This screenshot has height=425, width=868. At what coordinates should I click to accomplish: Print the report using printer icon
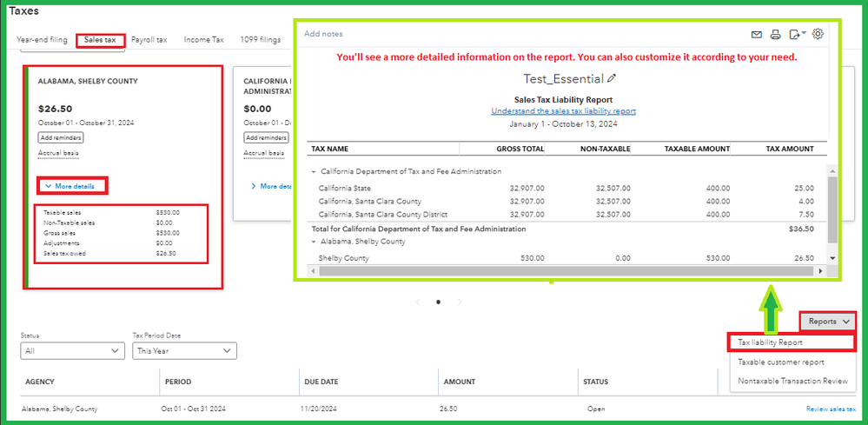(776, 35)
